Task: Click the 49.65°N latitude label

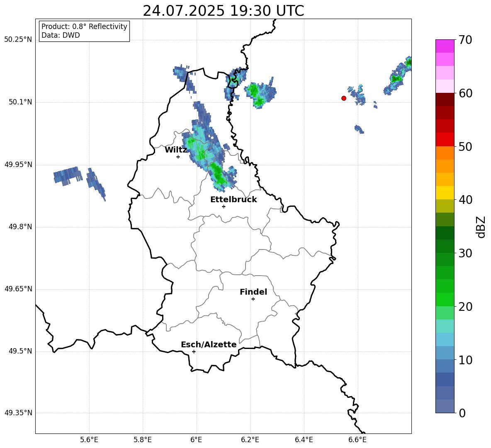Action: (18, 289)
